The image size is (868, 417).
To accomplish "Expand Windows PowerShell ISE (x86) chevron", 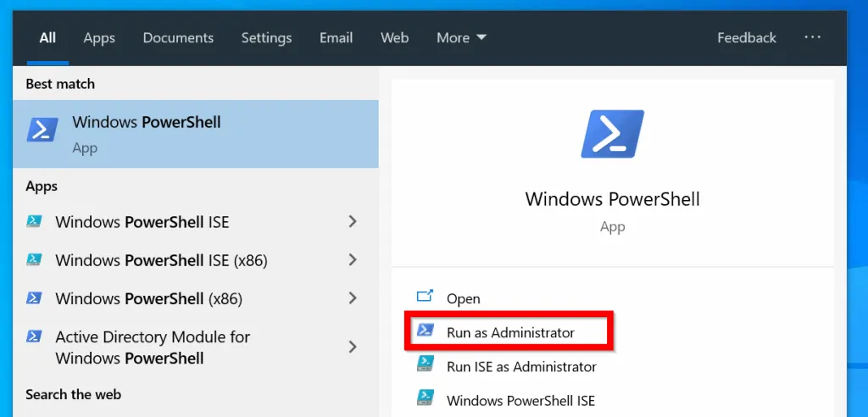I will [x=352, y=259].
